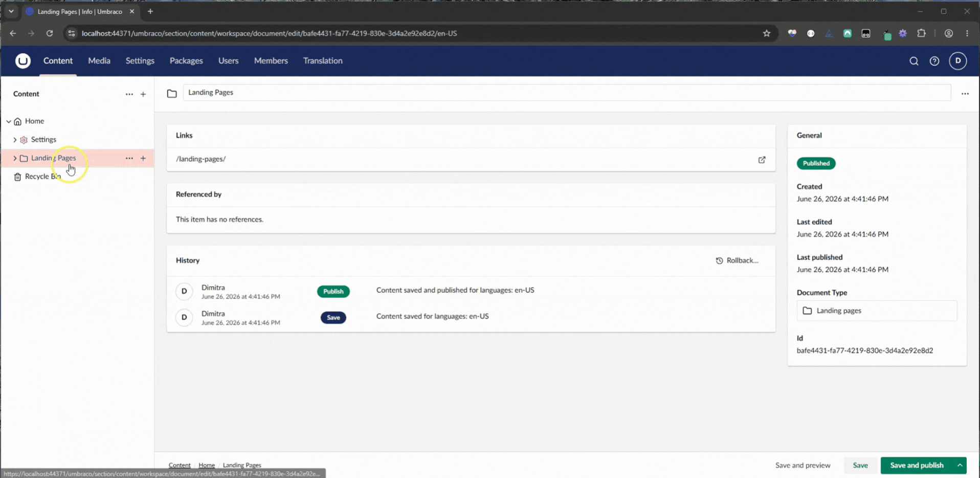Select Landing Pages in the content tree
The image size is (980, 478).
(x=53, y=158)
